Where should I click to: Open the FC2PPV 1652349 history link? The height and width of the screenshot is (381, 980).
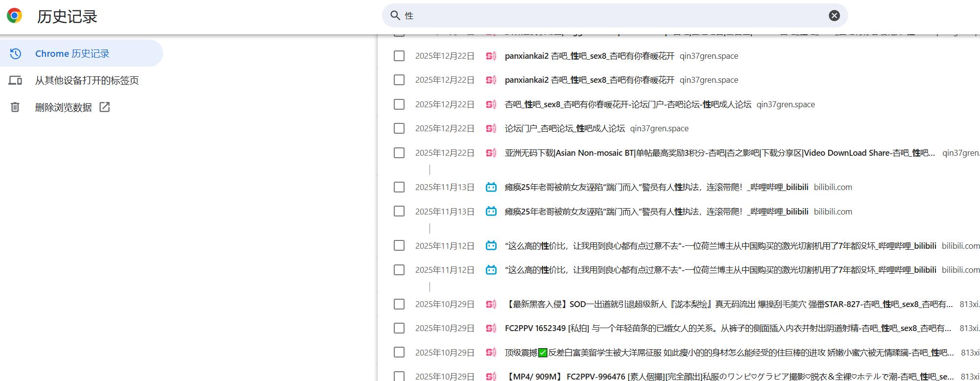728,328
